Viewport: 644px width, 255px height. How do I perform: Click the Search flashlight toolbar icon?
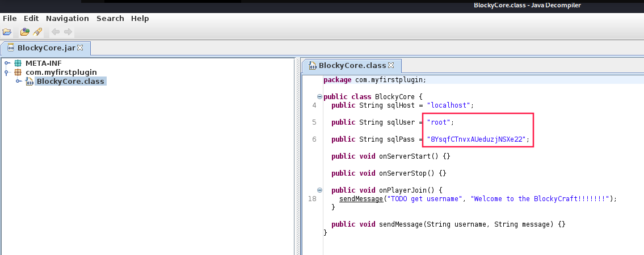37,32
